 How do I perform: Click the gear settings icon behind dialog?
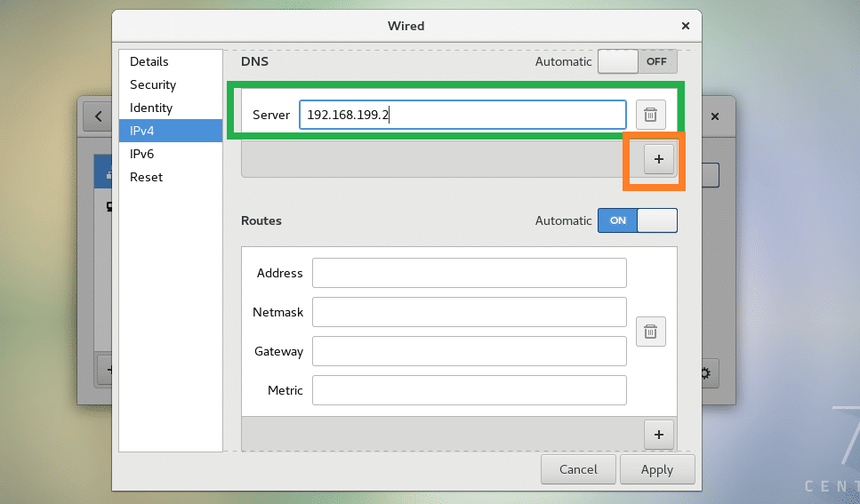[706, 373]
